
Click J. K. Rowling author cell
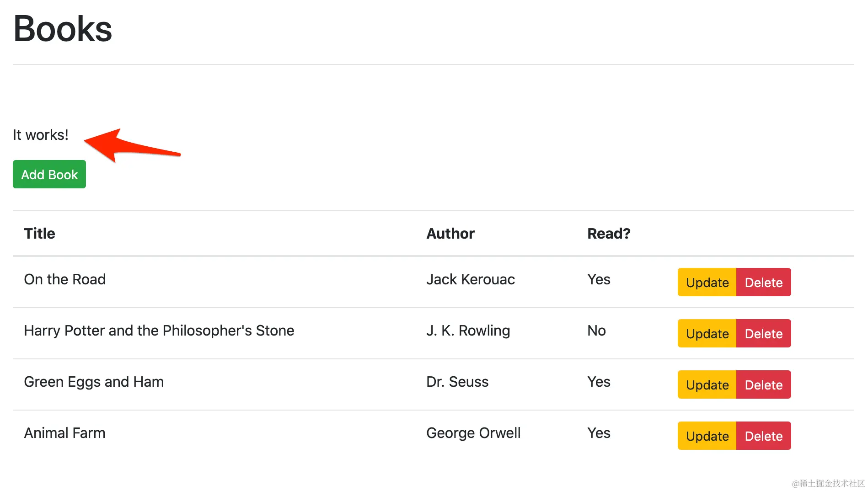(x=468, y=331)
